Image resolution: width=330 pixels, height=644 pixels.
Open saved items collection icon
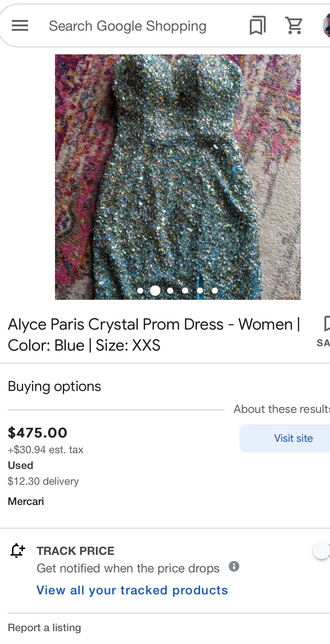point(257,26)
